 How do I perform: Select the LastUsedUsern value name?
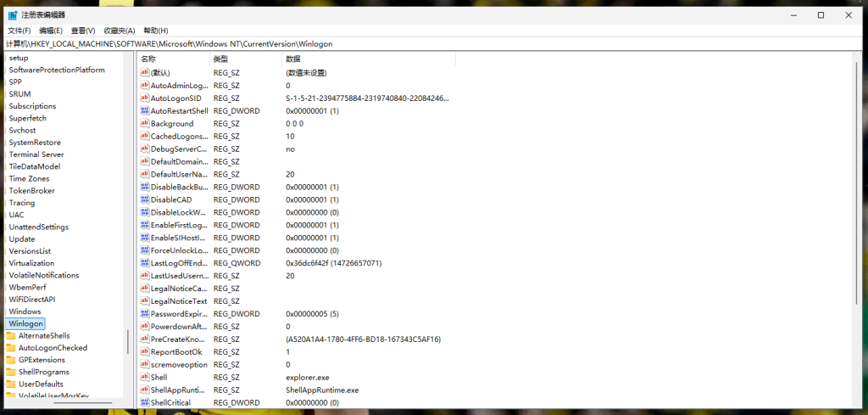[x=180, y=276]
